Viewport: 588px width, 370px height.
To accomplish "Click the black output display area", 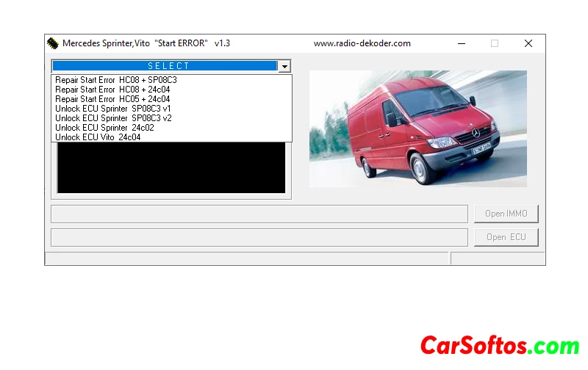I will coord(171,167).
